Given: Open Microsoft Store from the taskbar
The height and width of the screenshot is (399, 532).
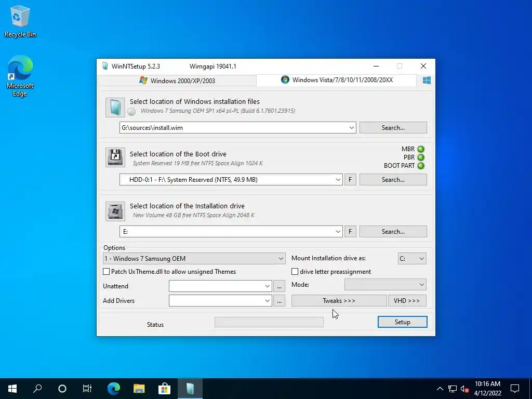Looking at the screenshot, I should (x=164, y=389).
